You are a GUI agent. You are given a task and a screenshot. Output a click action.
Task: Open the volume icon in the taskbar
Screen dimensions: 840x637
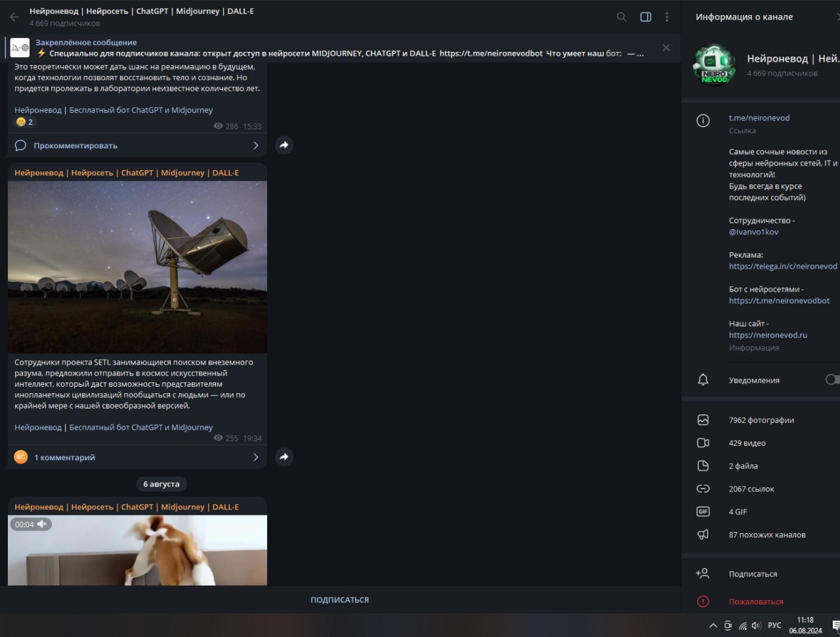[x=757, y=626]
